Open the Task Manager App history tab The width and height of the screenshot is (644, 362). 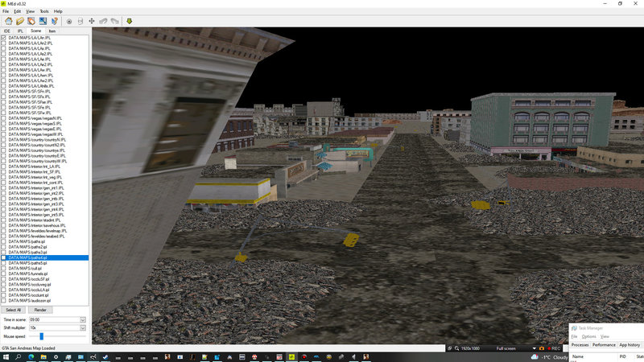[x=630, y=345]
